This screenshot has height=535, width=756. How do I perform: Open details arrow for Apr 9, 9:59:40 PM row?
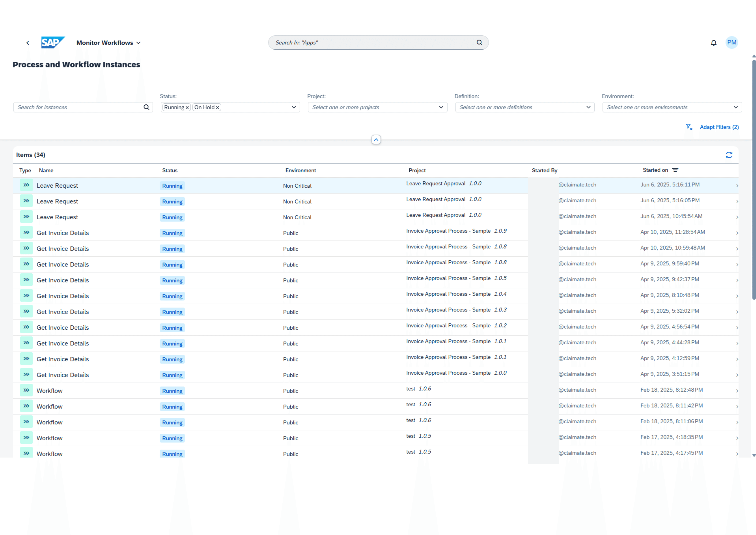[x=737, y=265]
